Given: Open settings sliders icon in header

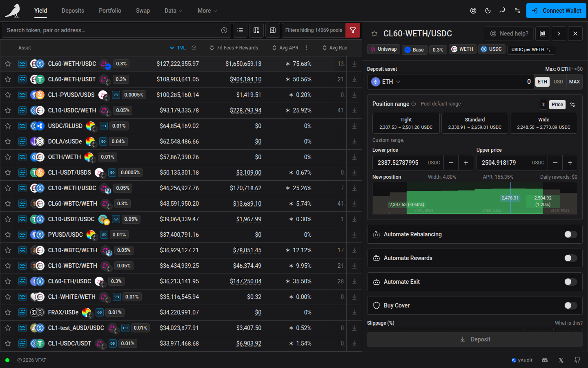Looking at the screenshot, I should 517,11.
